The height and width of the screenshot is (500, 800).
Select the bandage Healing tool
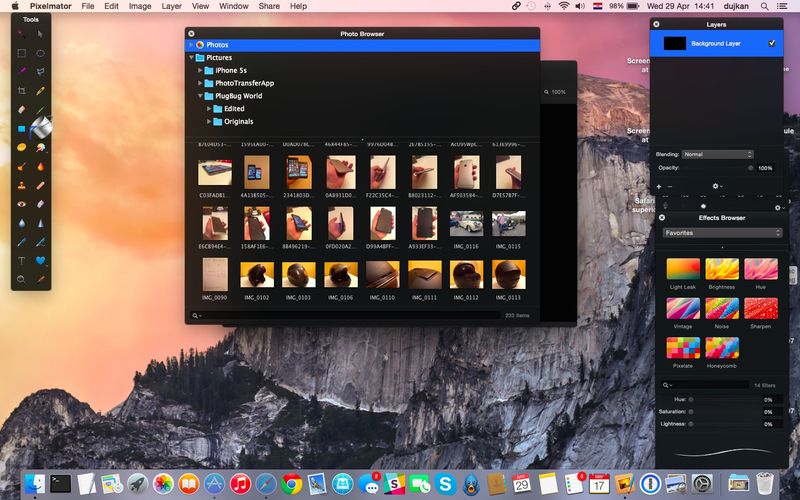40,185
